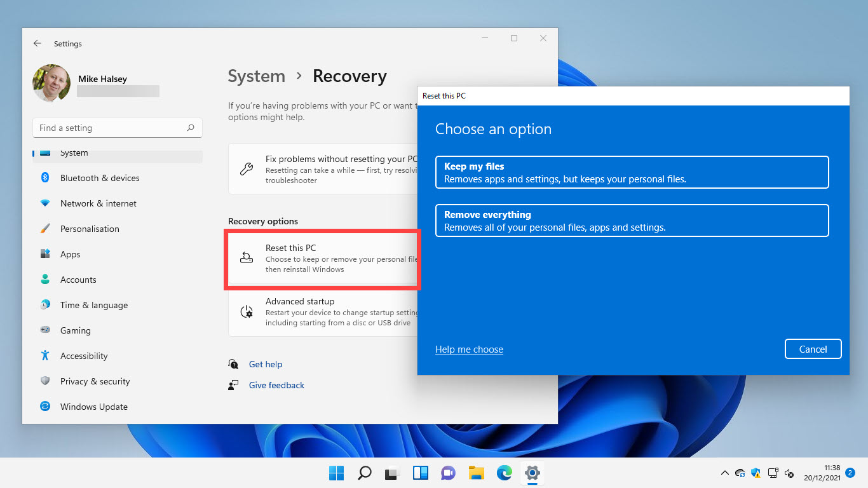
Task: Select Apps in the sidebar
Action: click(71, 254)
